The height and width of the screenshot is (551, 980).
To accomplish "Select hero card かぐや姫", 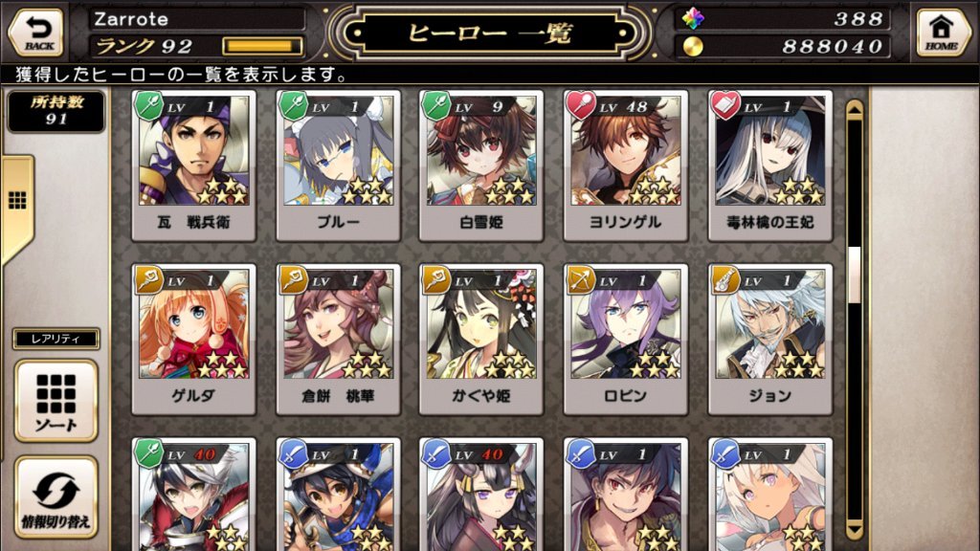I will (481, 340).
